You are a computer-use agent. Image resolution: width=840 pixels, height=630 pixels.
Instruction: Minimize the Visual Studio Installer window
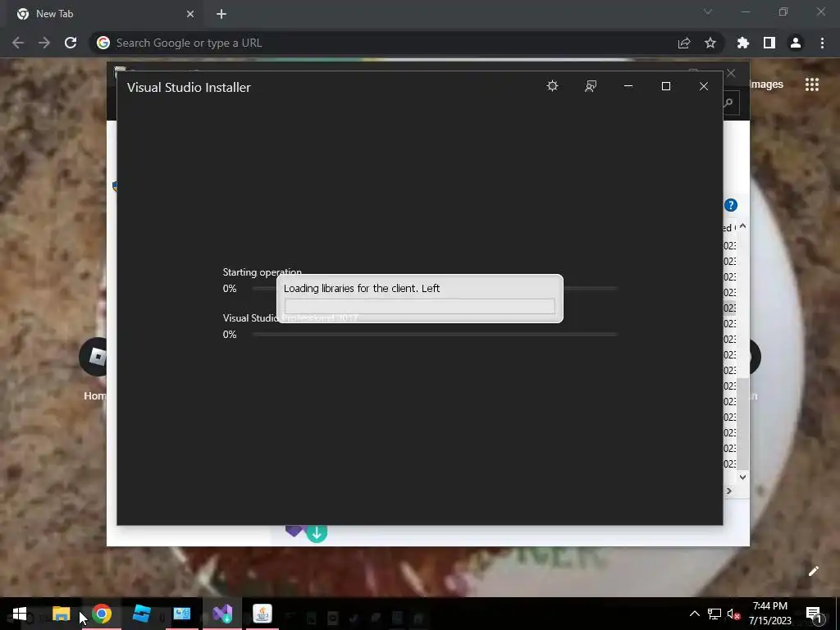pos(628,86)
